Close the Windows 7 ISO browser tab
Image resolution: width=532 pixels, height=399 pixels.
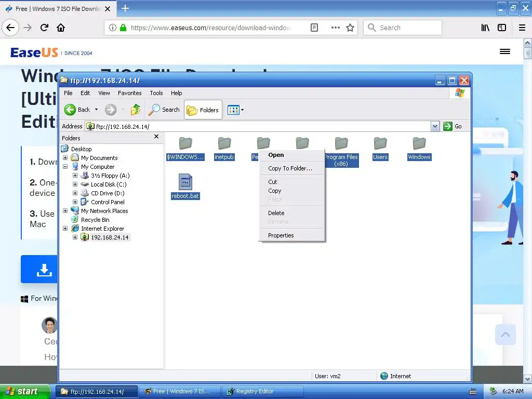tap(108, 9)
